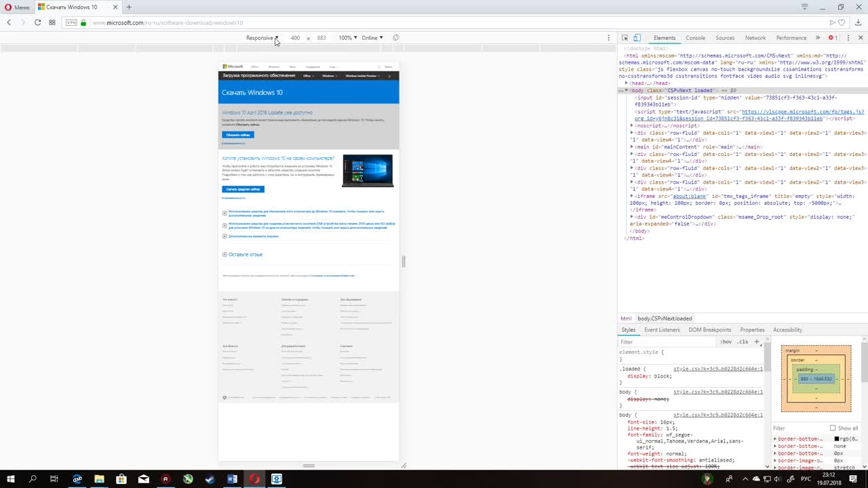Show more DevTools tabs chevron
This screenshot has width=868, height=488.
pos(818,38)
